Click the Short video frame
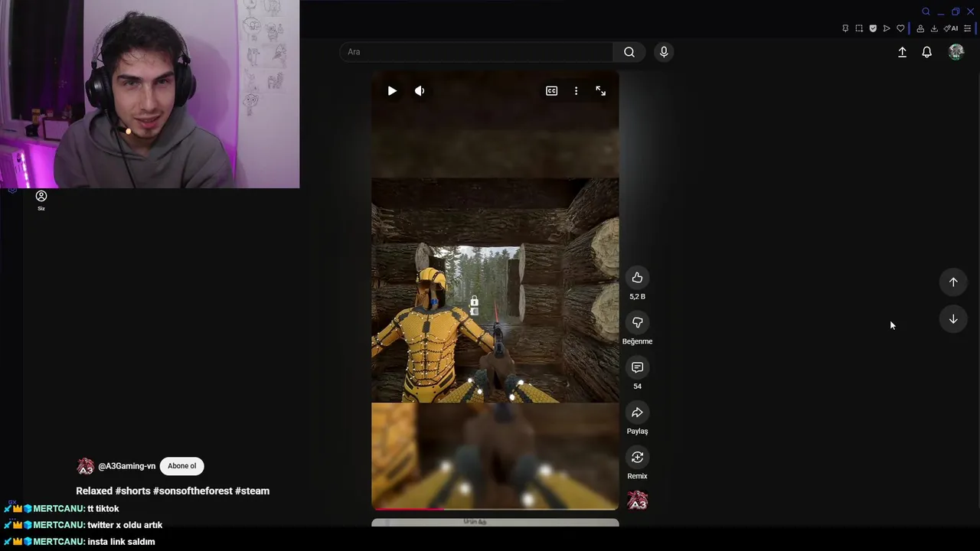 pyautogui.click(x=495, y=291)
